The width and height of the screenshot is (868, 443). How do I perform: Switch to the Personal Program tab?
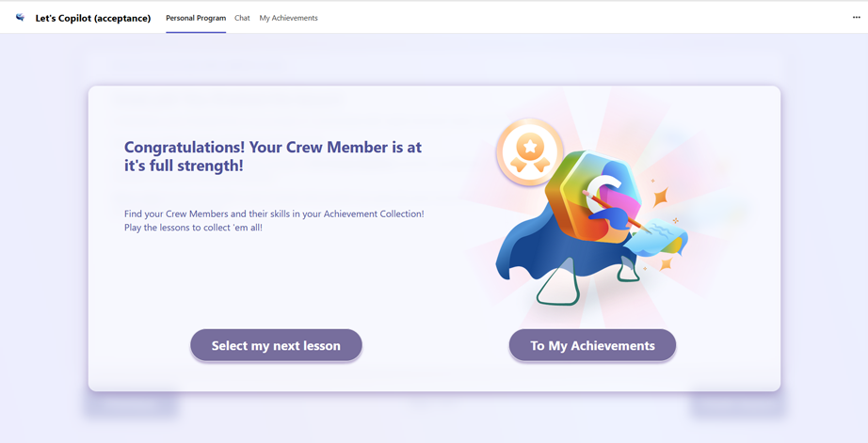coord(196,18)
